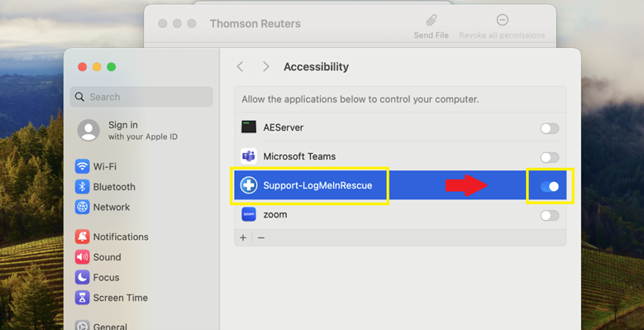Screen dimensions: 644x330
Task: Turn on Microsoft Teams accessibility toggle
Action: pyautogui.click(x=550, y=157)
